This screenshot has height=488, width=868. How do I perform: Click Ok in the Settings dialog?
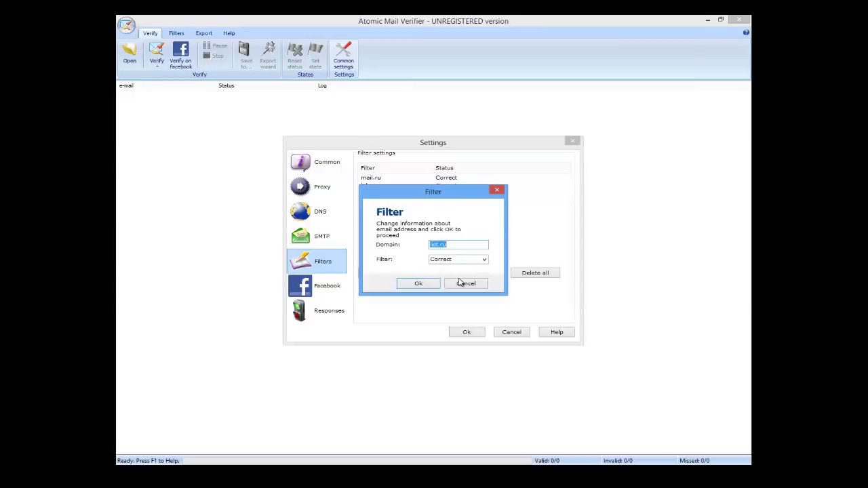coord(467,332)
